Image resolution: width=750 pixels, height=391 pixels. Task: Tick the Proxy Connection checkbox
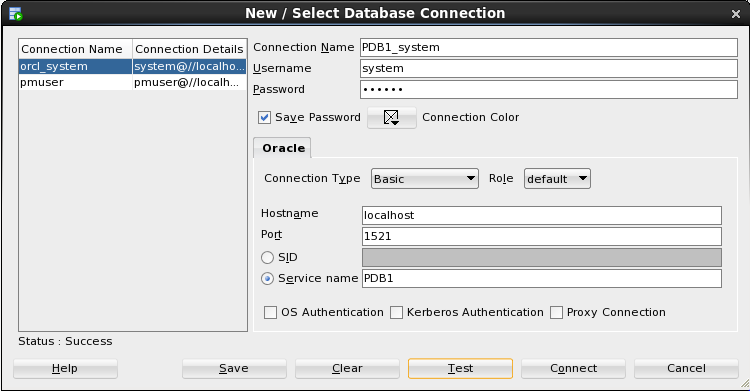click(556, 313)
